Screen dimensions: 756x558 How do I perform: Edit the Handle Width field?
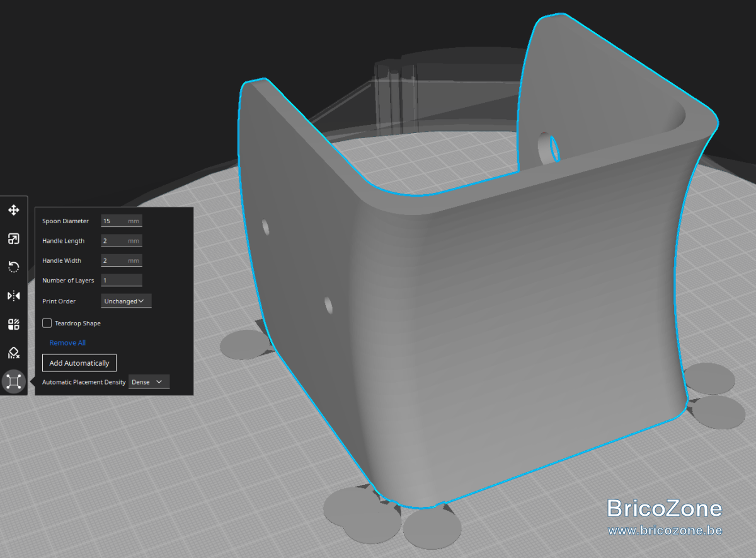coord(122,260)
